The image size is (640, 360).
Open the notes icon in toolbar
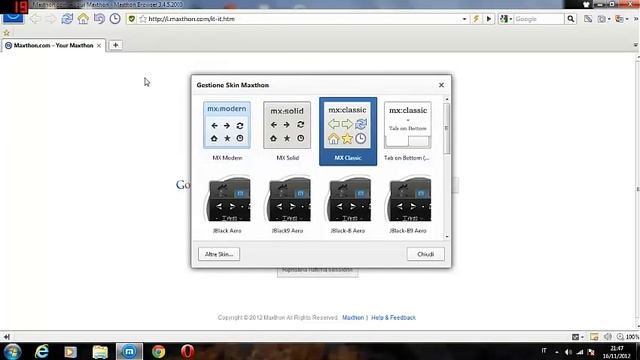tap(588, 19)
